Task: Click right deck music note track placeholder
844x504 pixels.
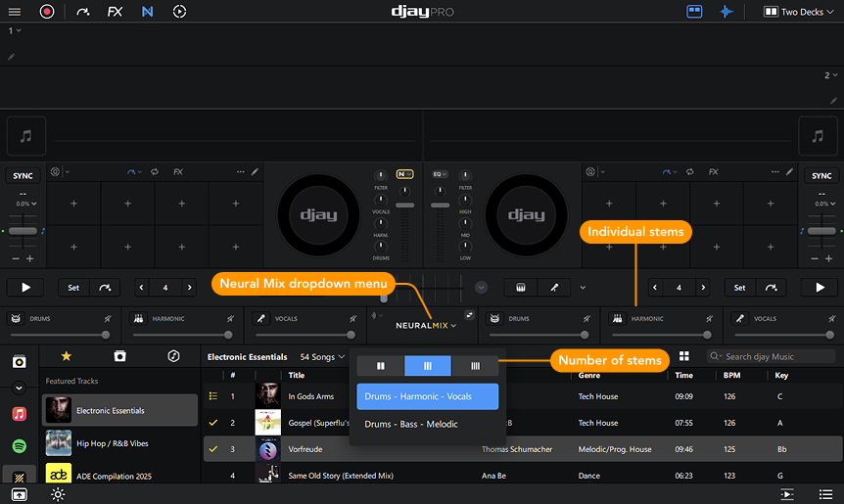Action: [x=818, y=136]
